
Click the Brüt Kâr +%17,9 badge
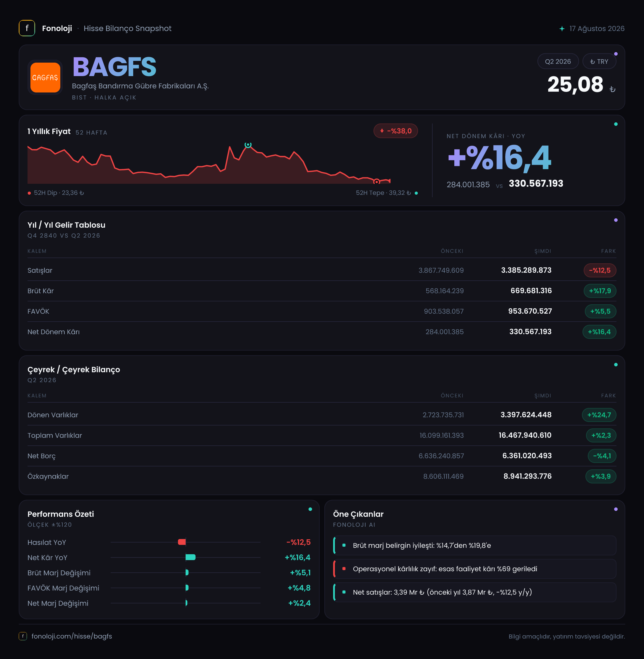pyautogui.click(x=600, y=291)
